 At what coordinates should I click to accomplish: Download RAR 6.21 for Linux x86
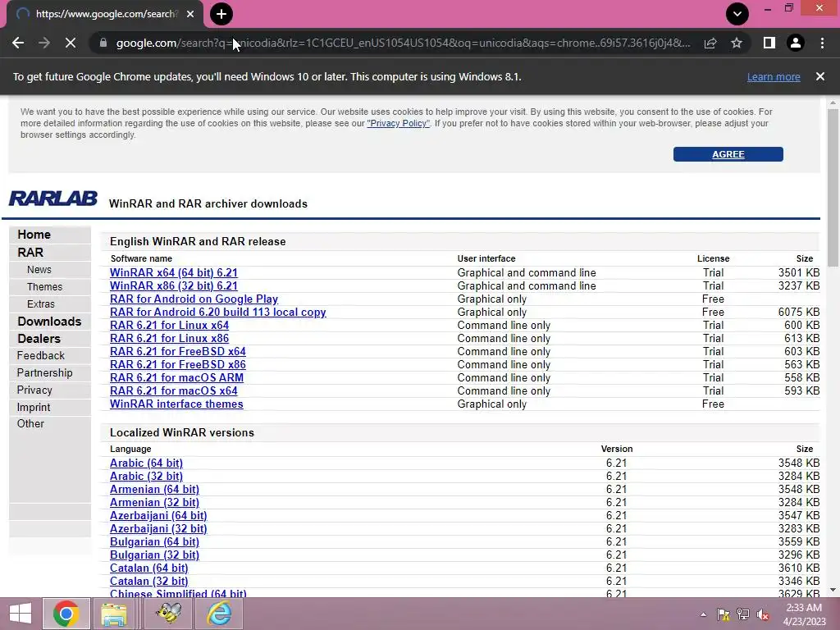169,339
